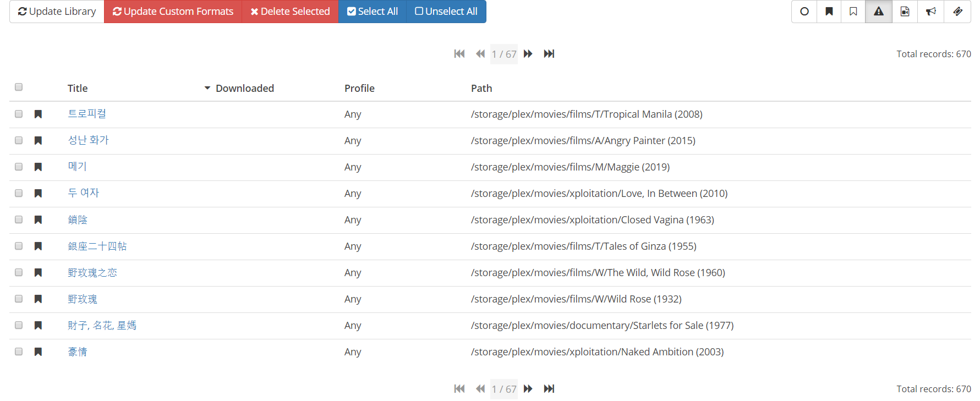
Task: Click bookmark icon for Tales of Ginza row
Action: point(38,246)
